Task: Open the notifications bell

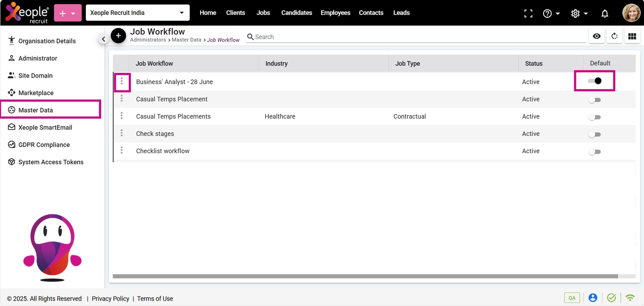Action: [x=605, y=13]
